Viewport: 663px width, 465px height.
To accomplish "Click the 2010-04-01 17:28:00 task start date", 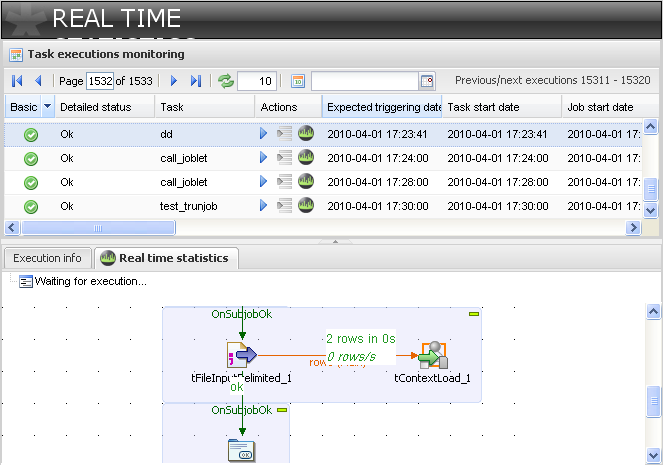I will [x=498, y=182].
